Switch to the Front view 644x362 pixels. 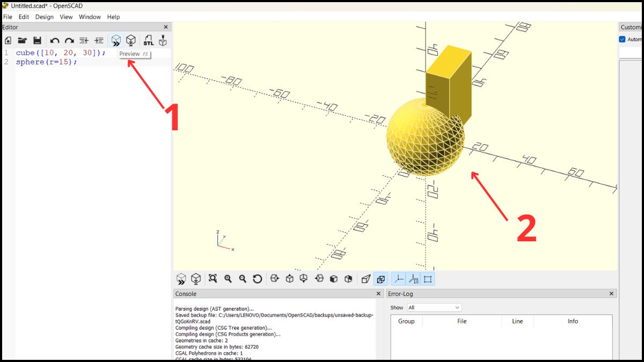tap(334, 278)
